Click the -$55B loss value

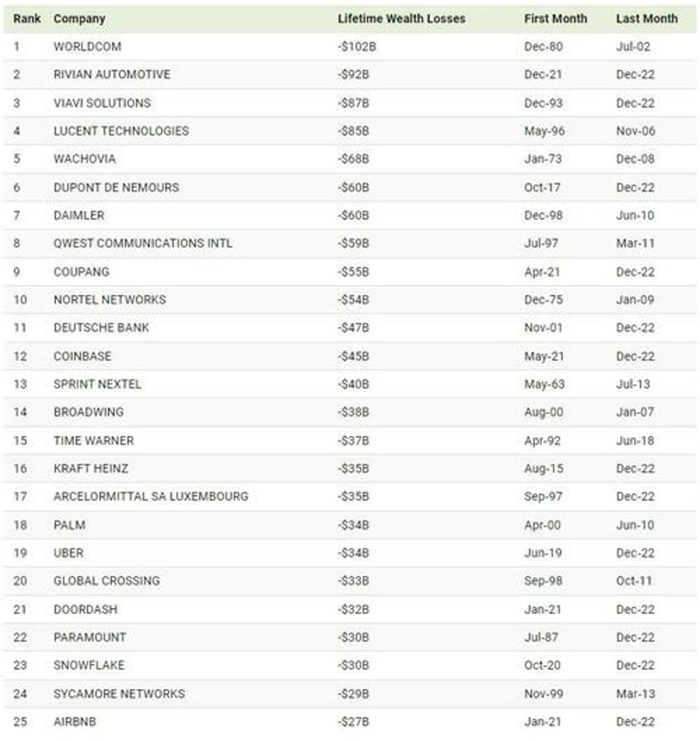point(353,271)
